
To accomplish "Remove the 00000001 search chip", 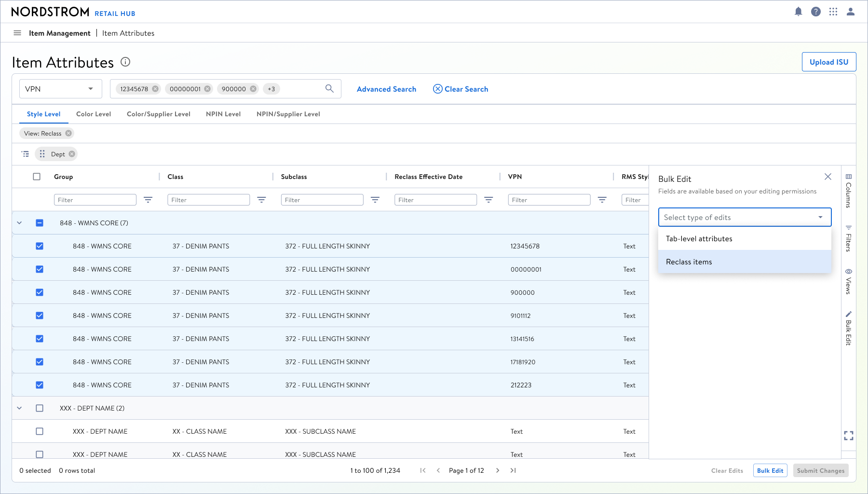I will pos(207,89).
